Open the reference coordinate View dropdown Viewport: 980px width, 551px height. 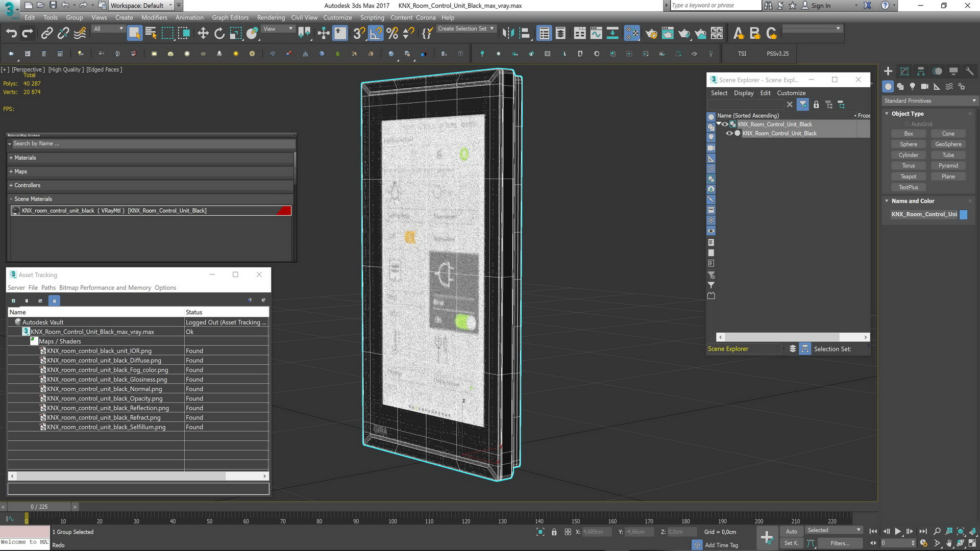(278, 29)
